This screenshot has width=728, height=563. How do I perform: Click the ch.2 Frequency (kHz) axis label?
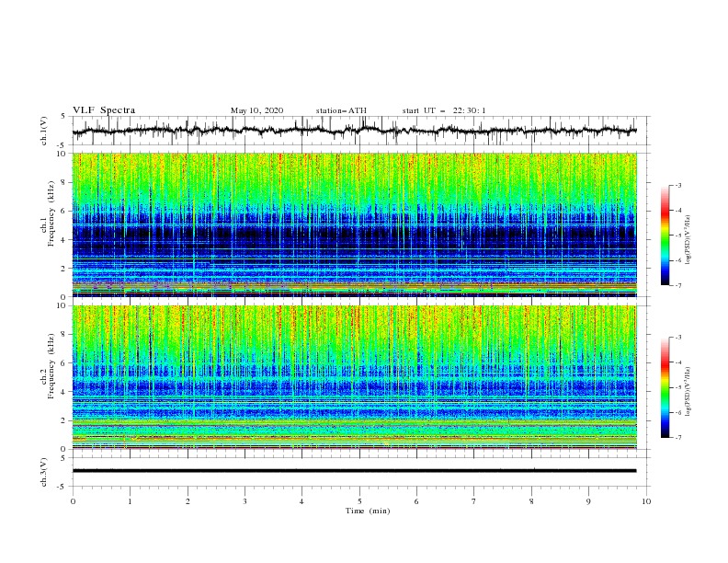48,366
